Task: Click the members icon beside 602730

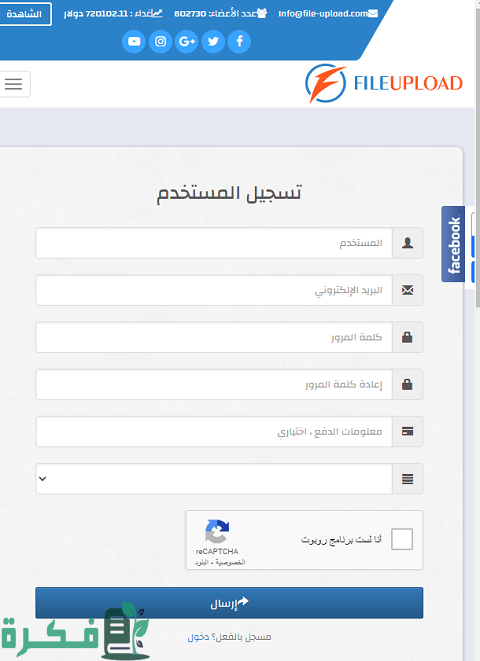Action: 262,13
